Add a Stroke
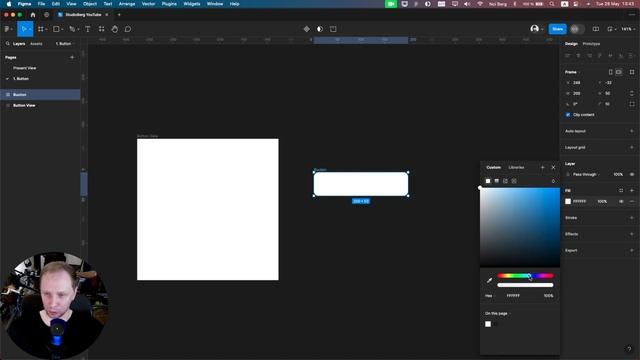 click(632, 218)
